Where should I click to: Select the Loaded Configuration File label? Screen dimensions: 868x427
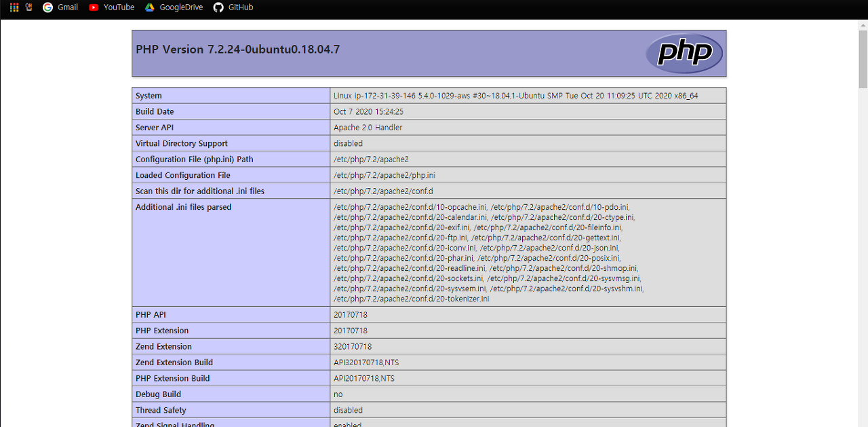click(183, 175)
